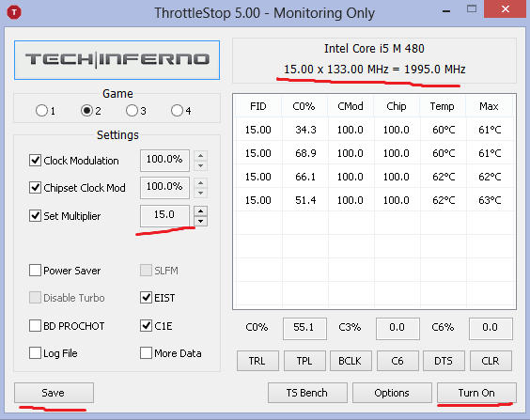Screen dimensions: 530x420
Task: Click the Chip column header
Action: point(397,106)
